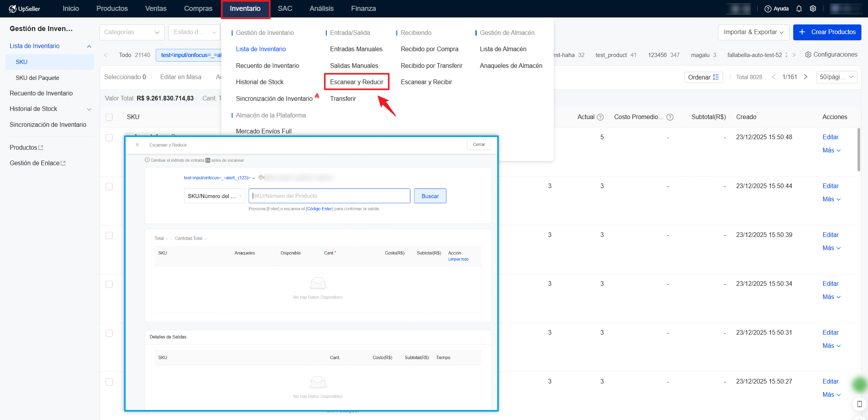
Task: Open the Importar & Exportar dropdown
Action: [753, 32]
